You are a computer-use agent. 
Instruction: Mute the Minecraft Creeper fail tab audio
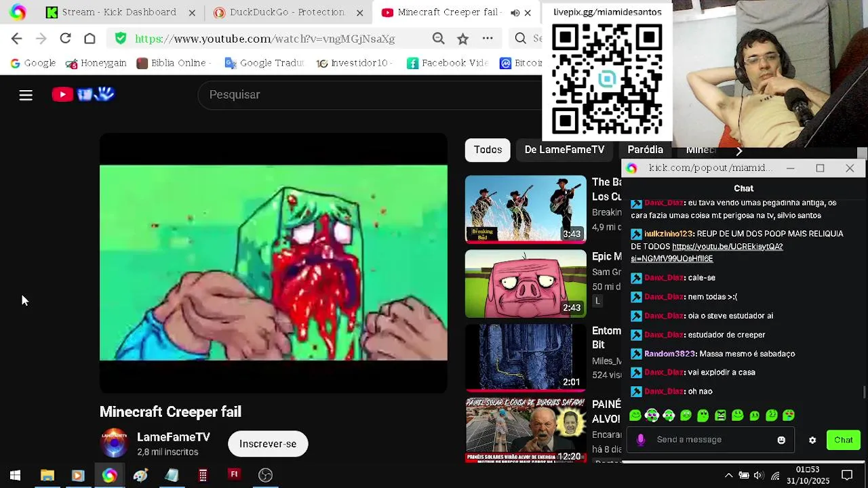coord(515,12)
